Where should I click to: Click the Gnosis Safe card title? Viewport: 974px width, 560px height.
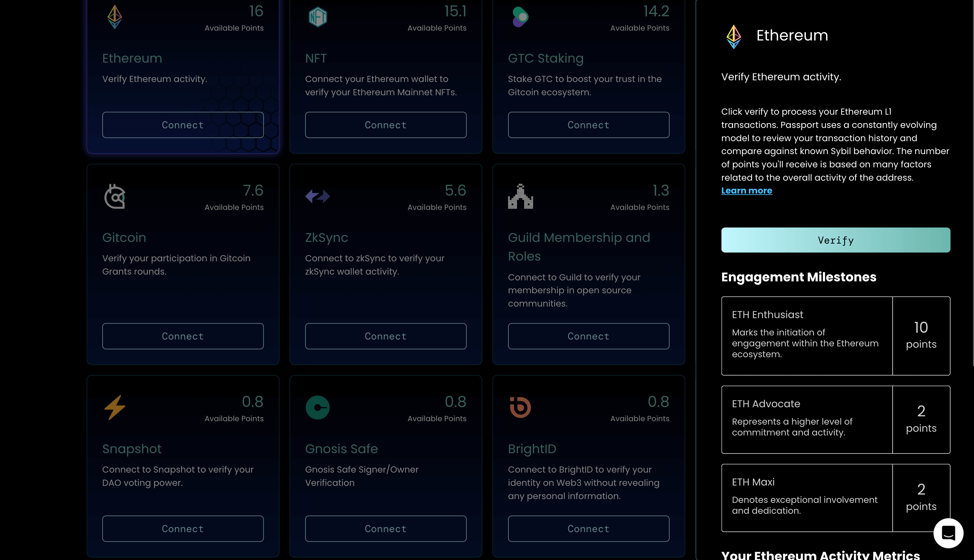click(341, 449)
